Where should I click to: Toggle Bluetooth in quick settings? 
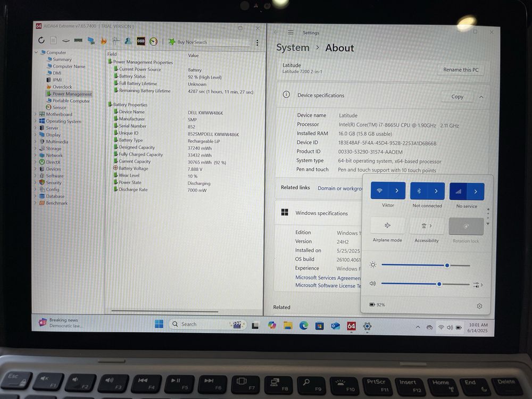[x=419, y=191]
